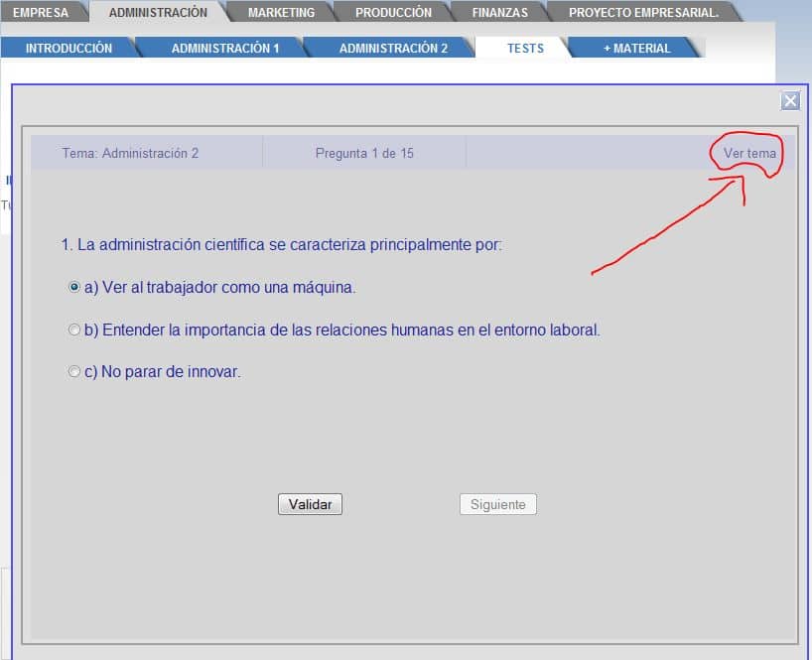Click the 'Tema: Administración 2' header label
812x660 pixels.
pos(130,154)
